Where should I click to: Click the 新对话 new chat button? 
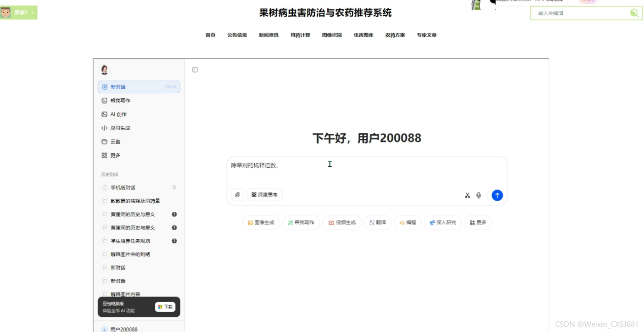coord(139,87)
